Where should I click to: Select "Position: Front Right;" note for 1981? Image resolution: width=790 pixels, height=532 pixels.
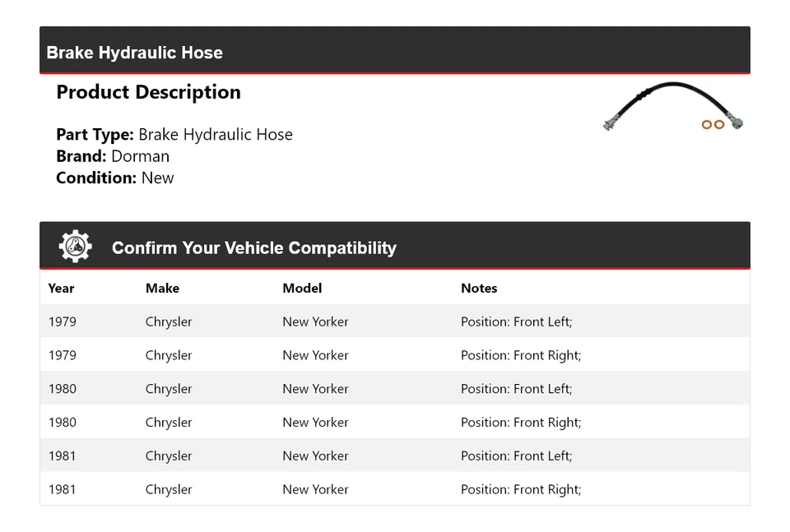click(x=521, y=489)
